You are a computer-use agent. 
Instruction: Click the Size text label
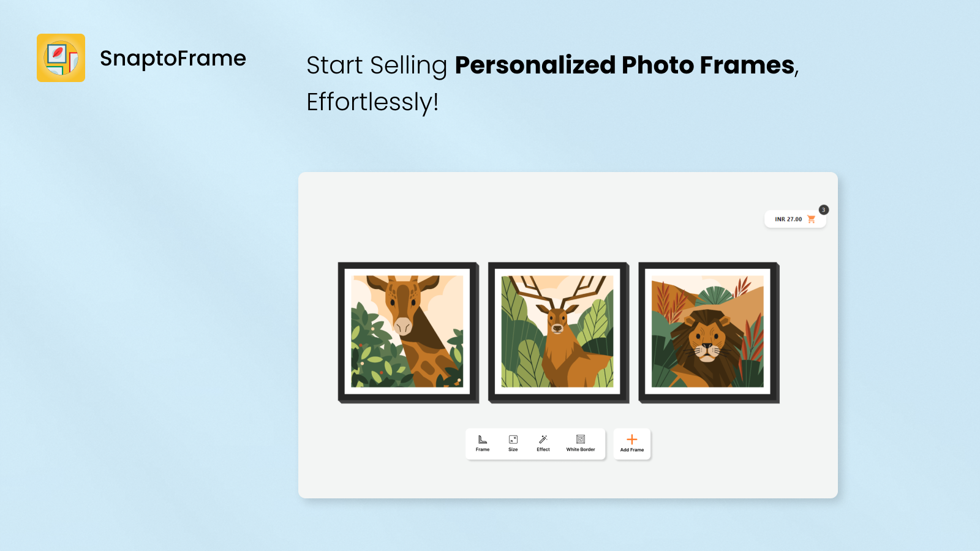point(513,450)
